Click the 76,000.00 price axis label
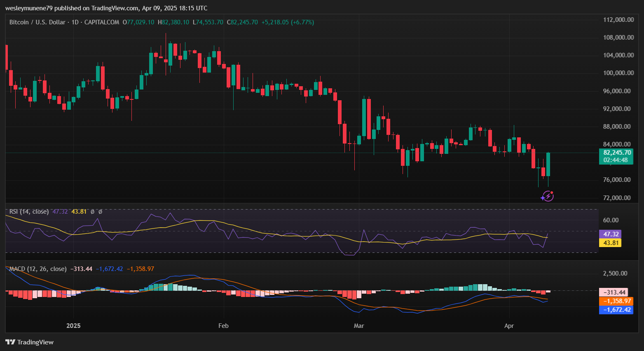The image size is (644, 351). tap(617, 180)
